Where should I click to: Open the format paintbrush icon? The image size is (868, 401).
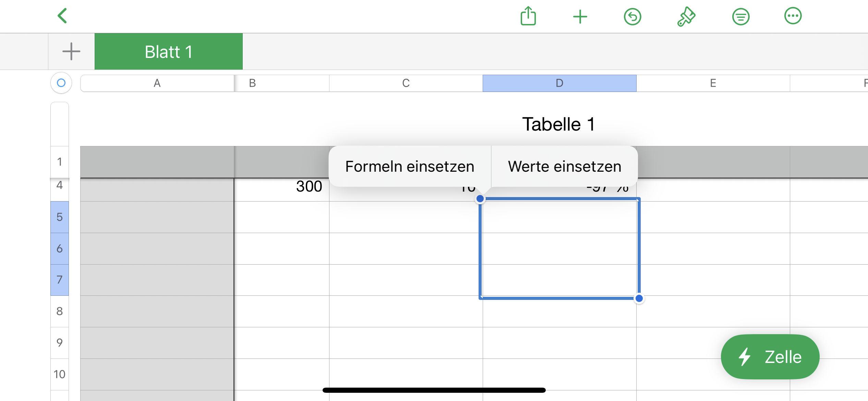[x=686, y=16]
